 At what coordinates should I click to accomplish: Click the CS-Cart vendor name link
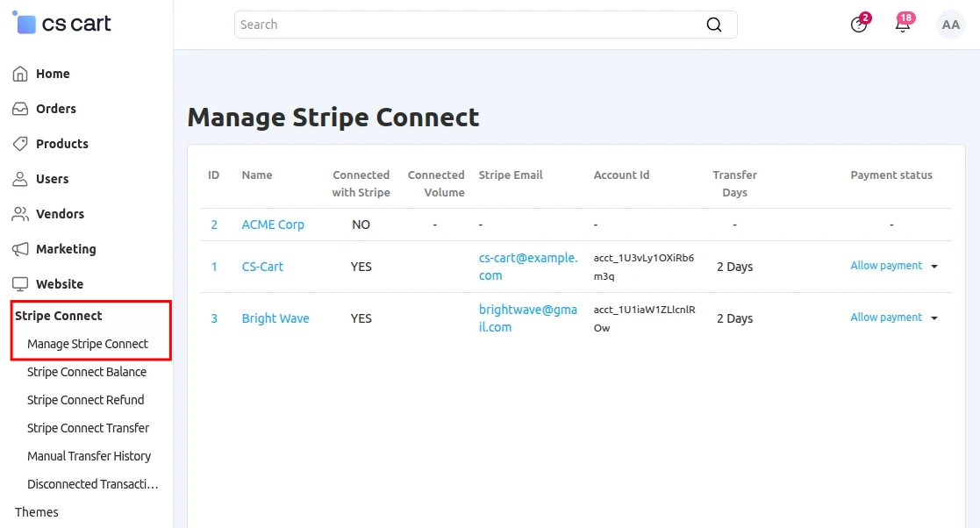point(262,266)
